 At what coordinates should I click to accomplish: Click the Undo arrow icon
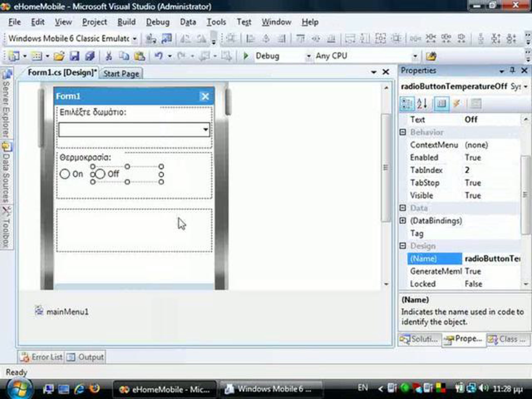(x=158, y=56)
